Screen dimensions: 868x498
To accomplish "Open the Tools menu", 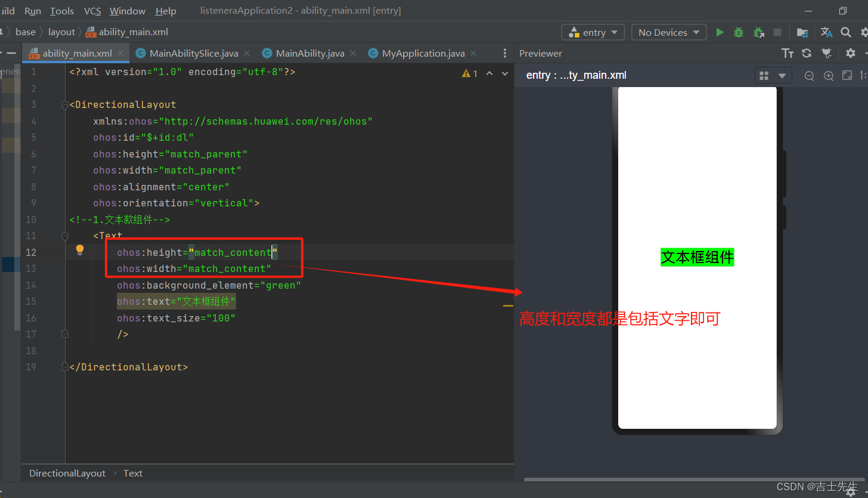I will tap(62, 11).
